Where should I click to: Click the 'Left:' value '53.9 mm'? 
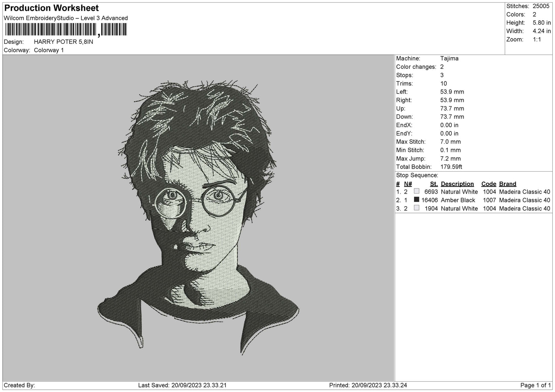(452, 92)
